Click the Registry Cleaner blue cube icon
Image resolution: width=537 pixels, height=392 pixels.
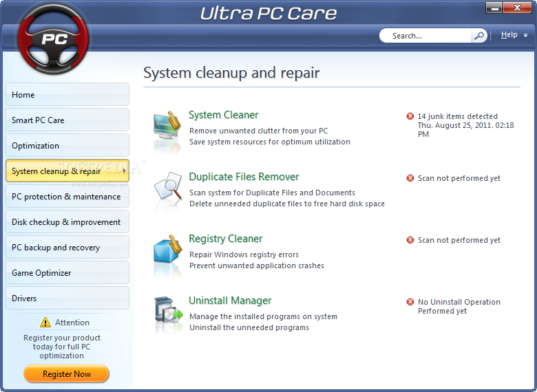pyautogui.click(x=167, y=249)
